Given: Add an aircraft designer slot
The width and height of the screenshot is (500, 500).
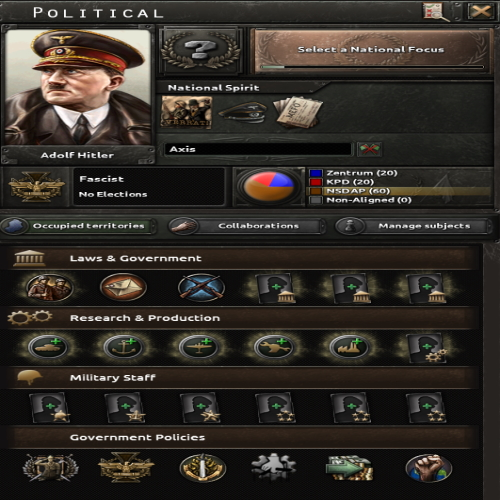Looking at the screenshot, I should click(x=199, y=347).
